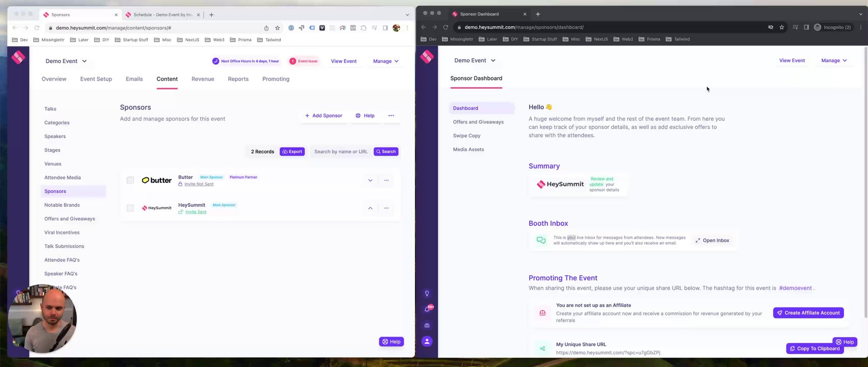Switch to Schedule - Demo Event browser tab

(x=162, y=15)
